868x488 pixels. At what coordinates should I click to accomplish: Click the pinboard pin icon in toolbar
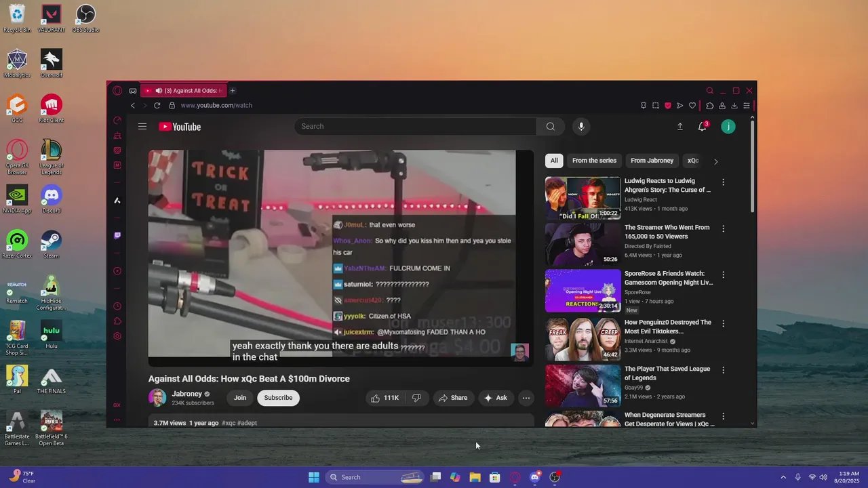pyautogui.click(x=643, y=106)
